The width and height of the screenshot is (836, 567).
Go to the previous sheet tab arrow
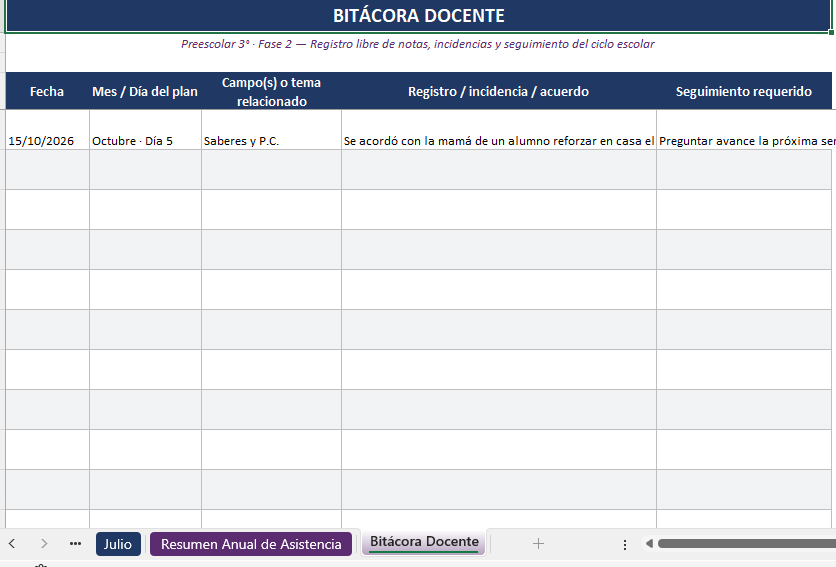12,544
